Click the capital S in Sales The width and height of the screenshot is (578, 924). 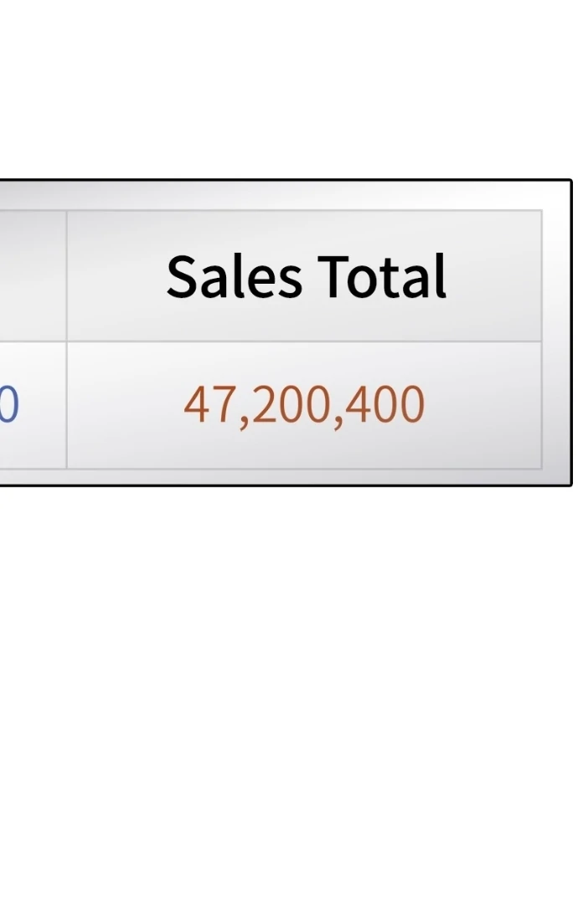(x=183, y=276)
